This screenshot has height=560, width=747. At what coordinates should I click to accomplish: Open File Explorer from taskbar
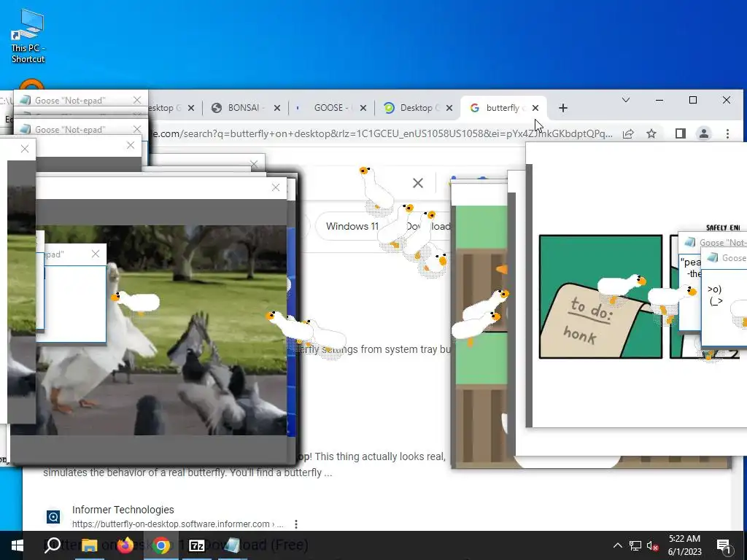88,545
